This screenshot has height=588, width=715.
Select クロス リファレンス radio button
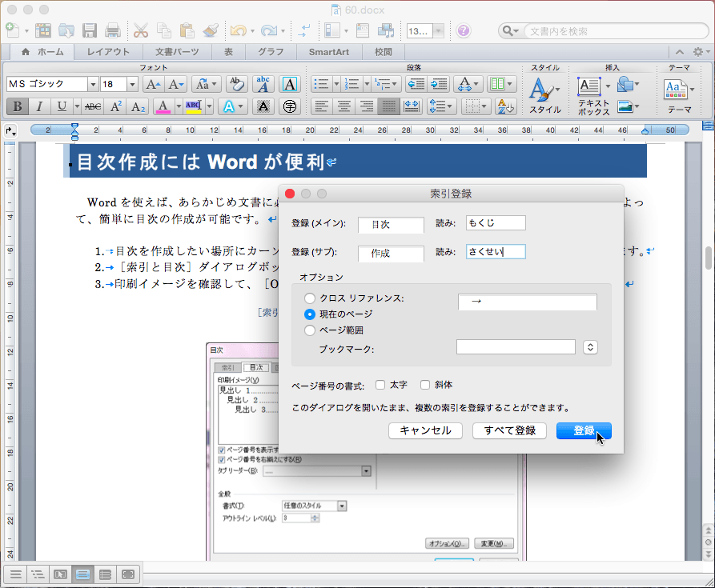point(310,298)
